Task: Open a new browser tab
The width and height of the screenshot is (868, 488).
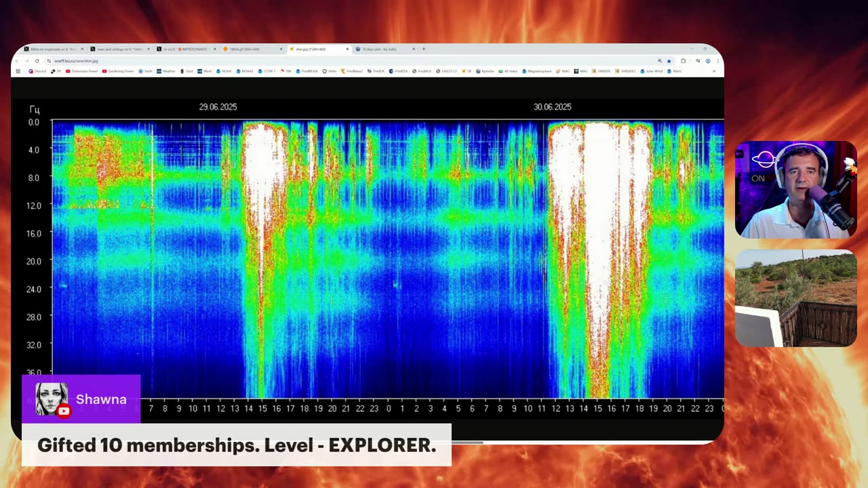Action: click(424, 49)
